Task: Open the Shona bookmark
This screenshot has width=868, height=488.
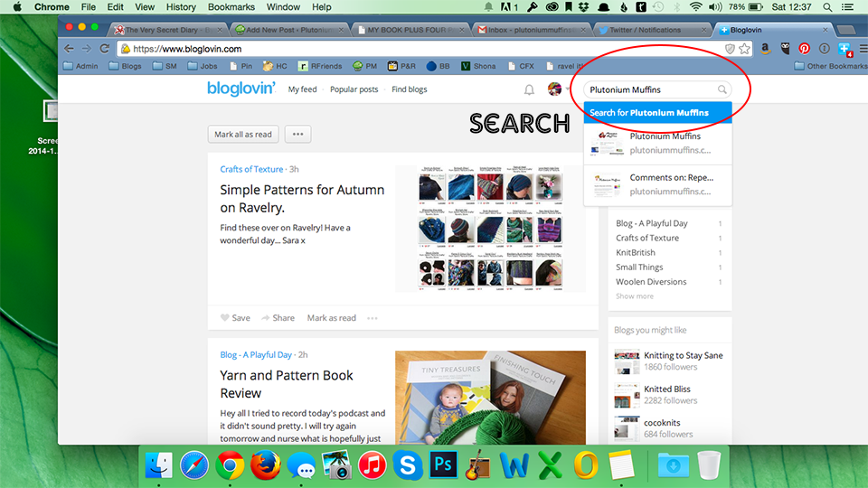Action: click(478, 66)
